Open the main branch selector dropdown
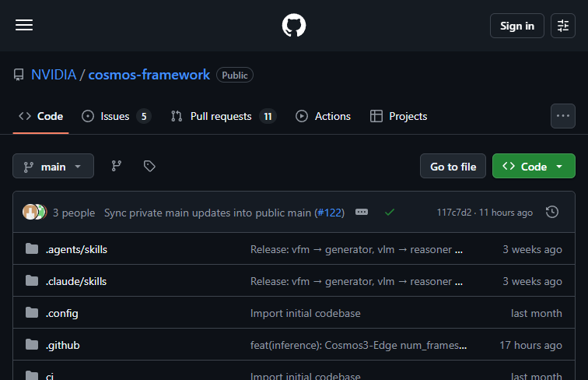 [53, 166]
